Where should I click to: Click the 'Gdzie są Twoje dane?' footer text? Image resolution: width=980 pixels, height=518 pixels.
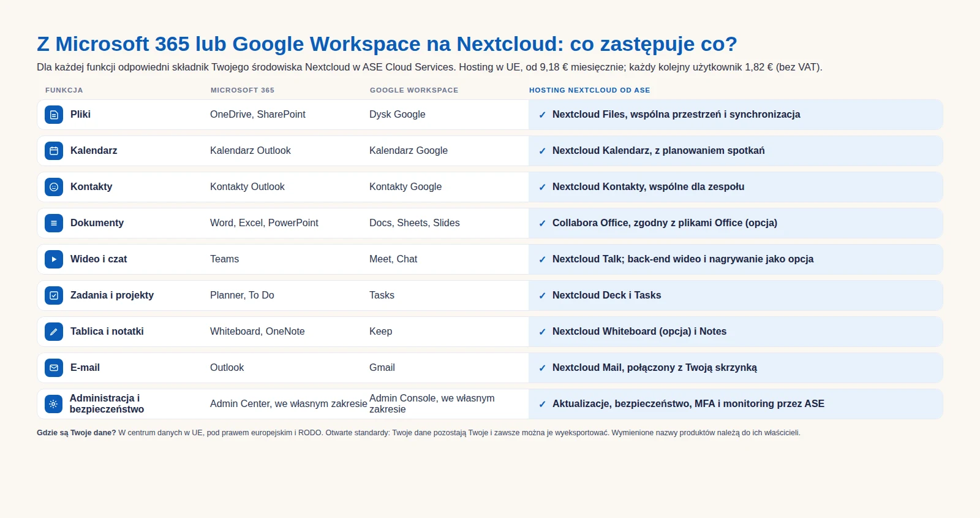(77, 433)
